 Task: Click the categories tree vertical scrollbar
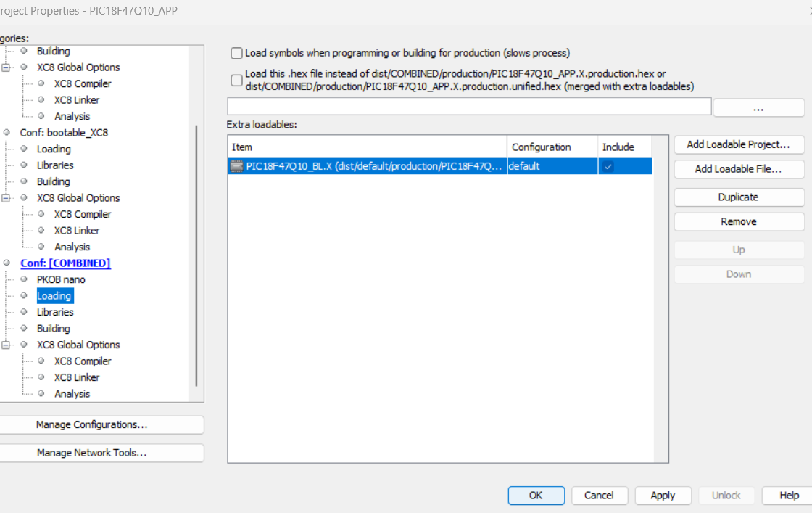(x=196, y=254)
